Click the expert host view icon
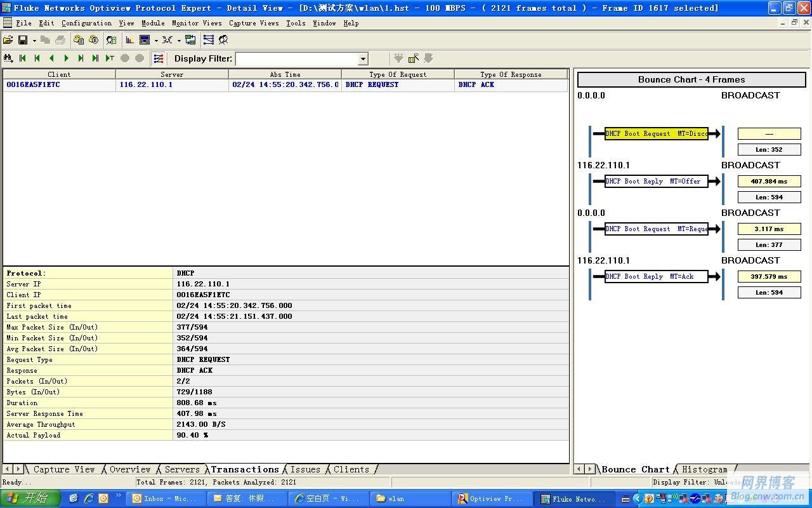This screenshot has width=812, height=508. 112,40
